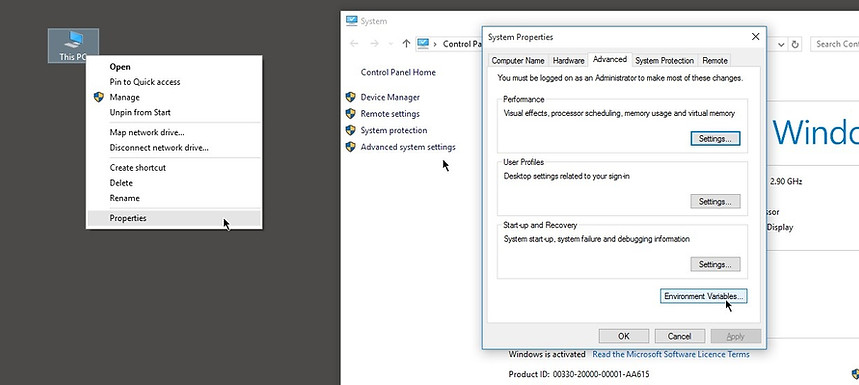Click the shield icon next to System protection
Image resolution: width=859 pixels, height=385 pixels.
coord(351,130)
